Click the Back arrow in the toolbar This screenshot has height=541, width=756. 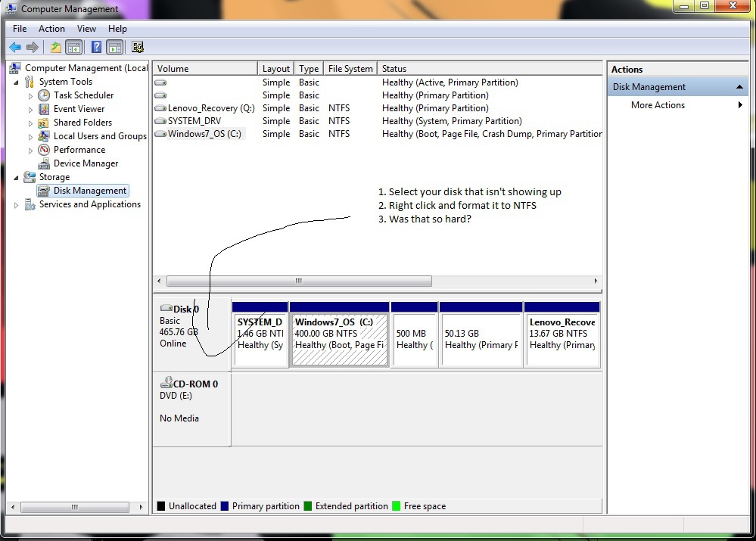tap(15, 47)
